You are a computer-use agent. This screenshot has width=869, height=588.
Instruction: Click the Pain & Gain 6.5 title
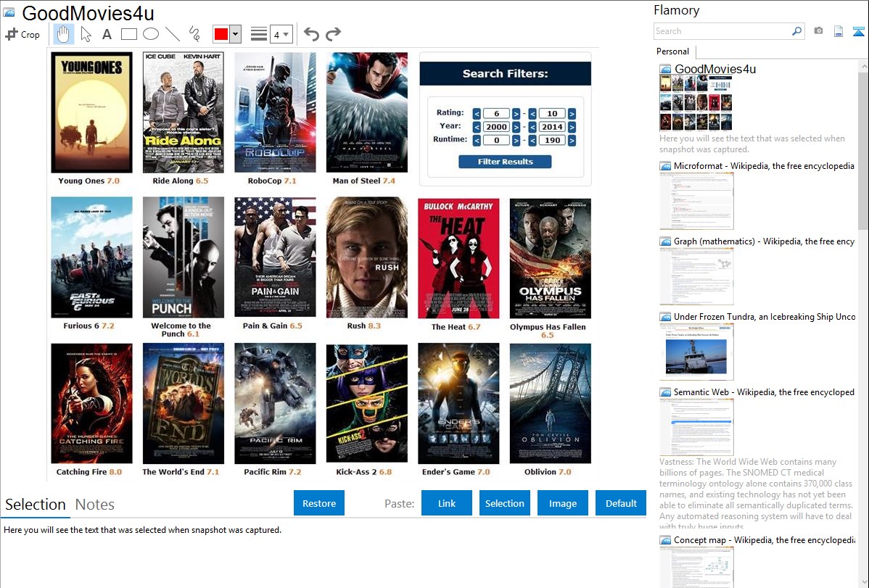click(273, 326)
